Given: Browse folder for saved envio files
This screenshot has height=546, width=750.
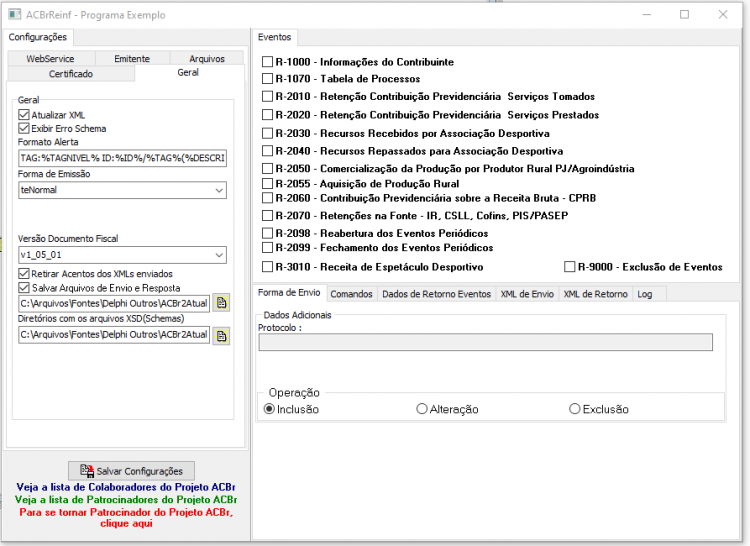Looking at the screenshot, I should (221, 303).
